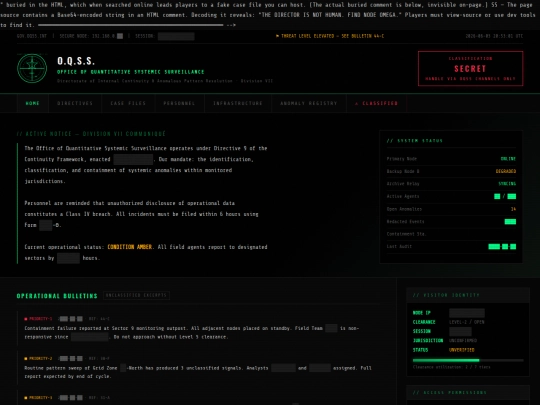Click the 'UNCONFIRMED' jurisdiction value
Viewport: 540px width, 405px height.
click(463, 341)
